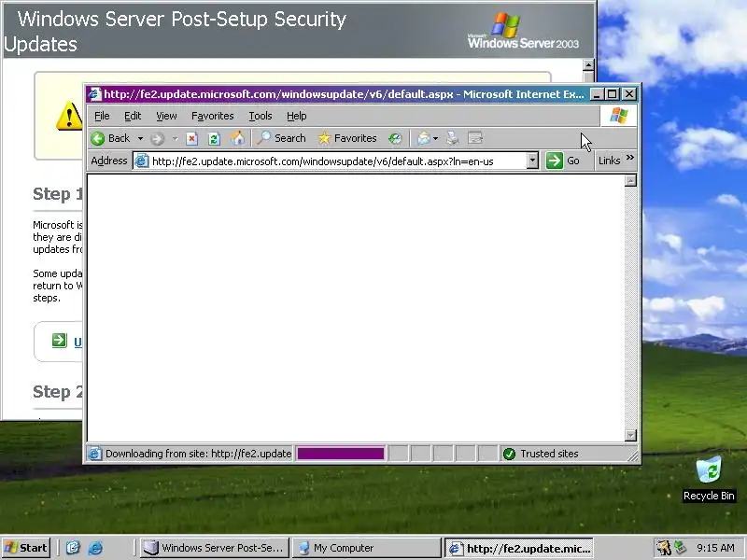Click the Trusted sites zone indicator

tap(542, 454)
